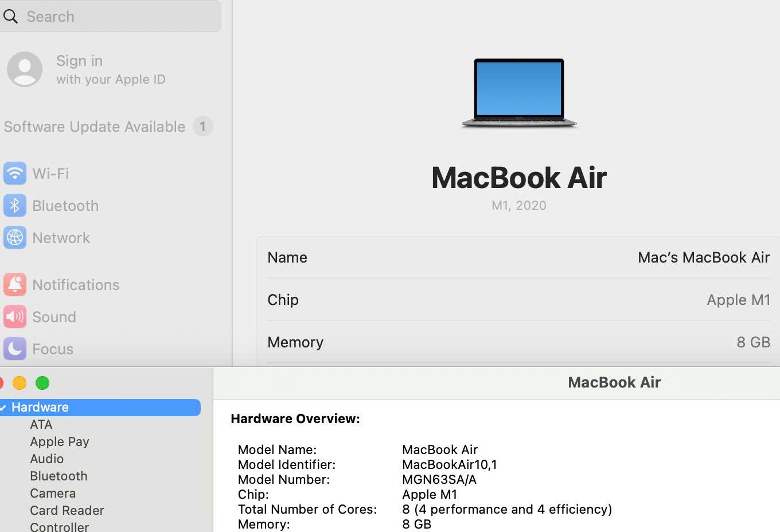Sign in with your Apple ID
Viewport: 780px width, 532px height.
tap(110, 69)
